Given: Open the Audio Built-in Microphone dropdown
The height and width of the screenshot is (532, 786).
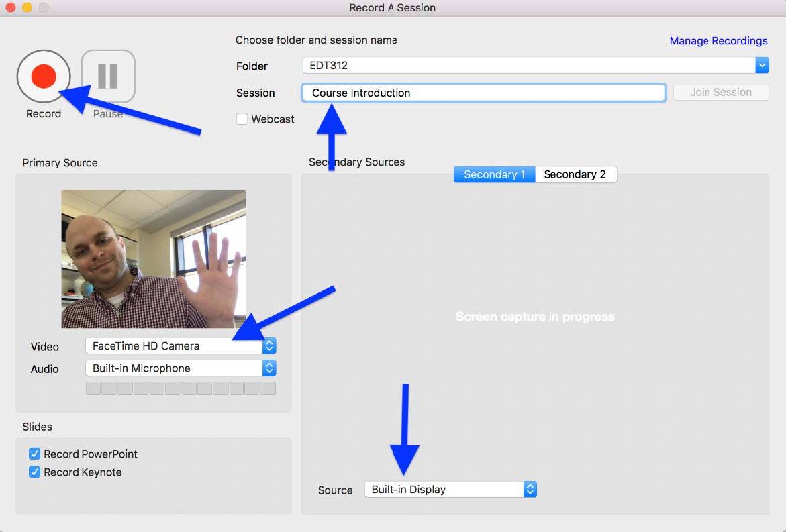Looking at the screenshot, I should click(181, 368).
